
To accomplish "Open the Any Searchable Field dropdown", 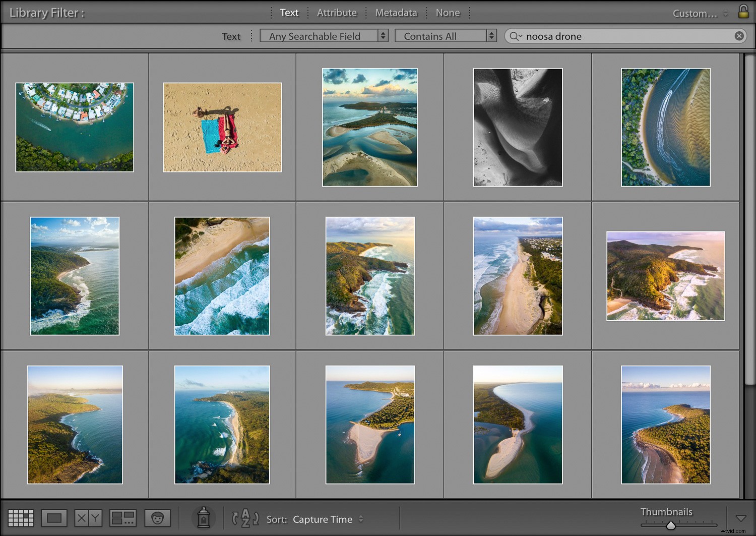I will (x=324, y=36).
